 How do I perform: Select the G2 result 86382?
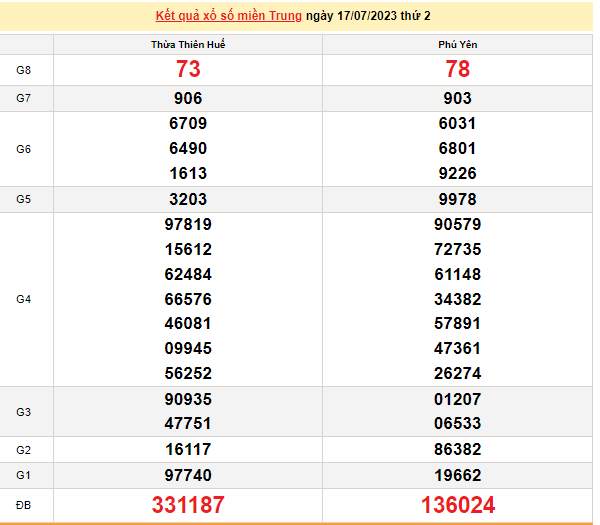(458, 450)
